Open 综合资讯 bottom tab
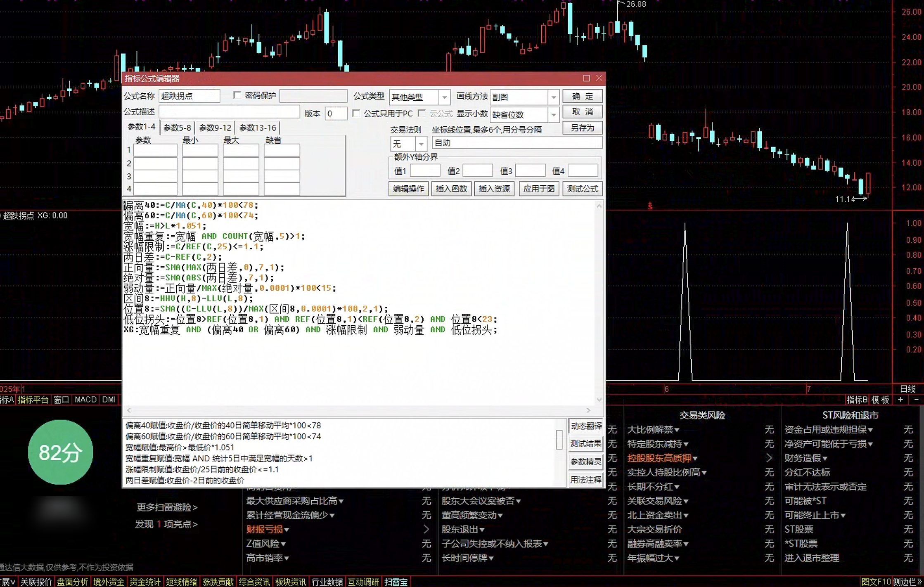This screenshot has width=924, height=587. (254, 582)
